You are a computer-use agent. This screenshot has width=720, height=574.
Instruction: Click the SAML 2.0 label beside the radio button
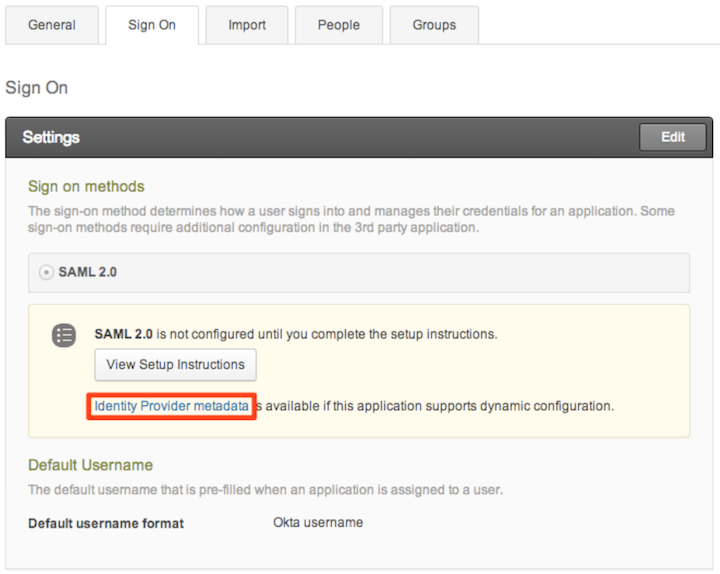[88, 272]
